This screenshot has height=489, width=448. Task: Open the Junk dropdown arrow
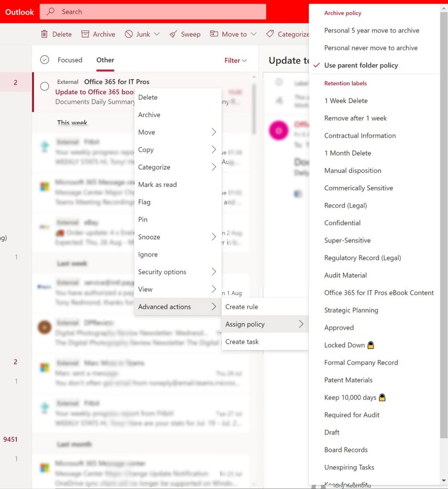(157, 34)
